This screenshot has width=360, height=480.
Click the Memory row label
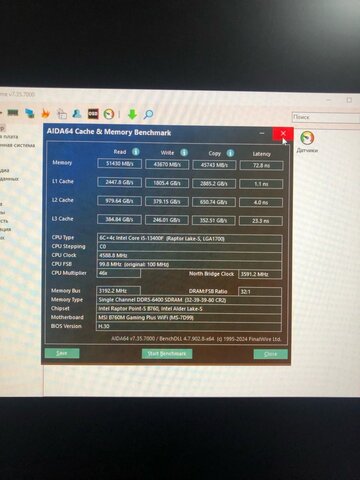[x=62, y=163]
